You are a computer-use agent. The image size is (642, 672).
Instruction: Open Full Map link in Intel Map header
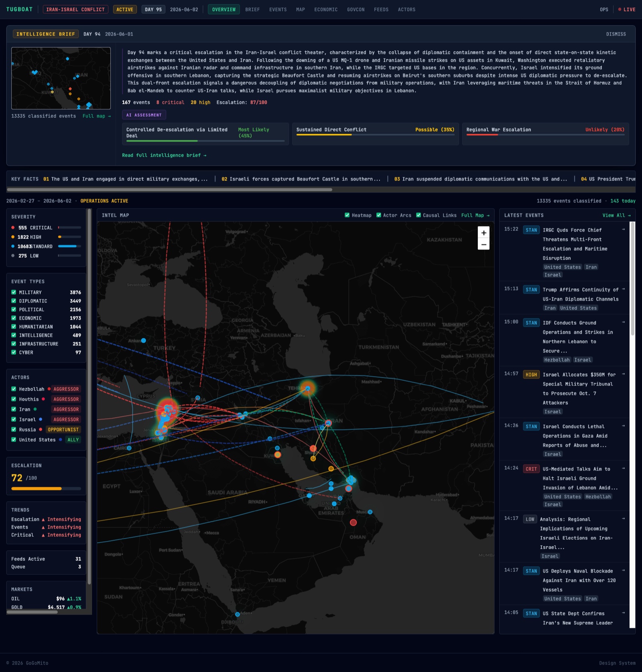tap(475, 215)
